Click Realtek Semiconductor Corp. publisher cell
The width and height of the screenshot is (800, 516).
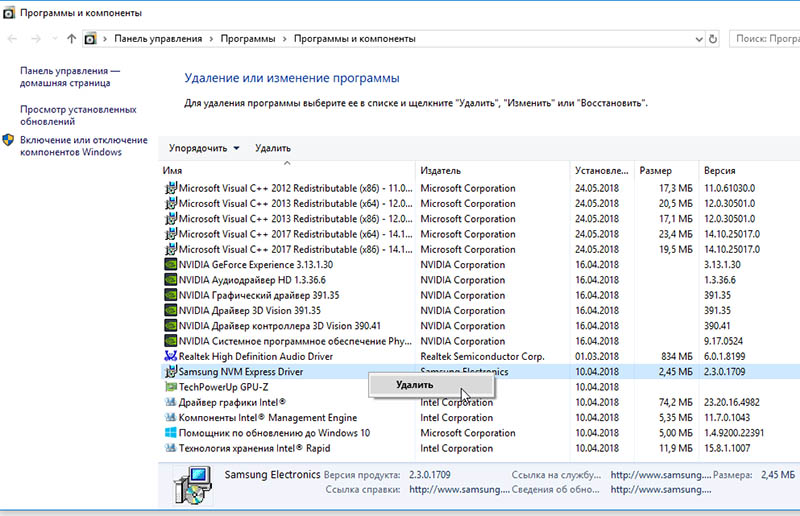(482, 356)
